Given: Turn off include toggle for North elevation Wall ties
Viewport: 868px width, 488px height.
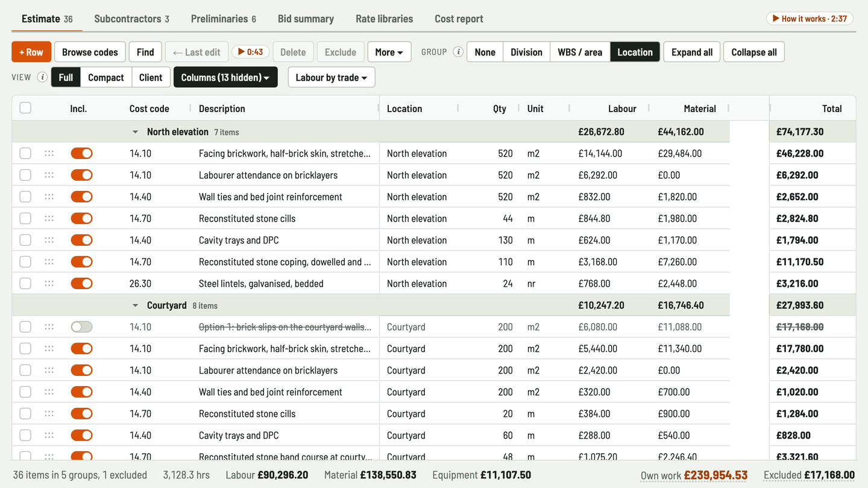Looking at the screenshot, I should [x=81, y=197].
